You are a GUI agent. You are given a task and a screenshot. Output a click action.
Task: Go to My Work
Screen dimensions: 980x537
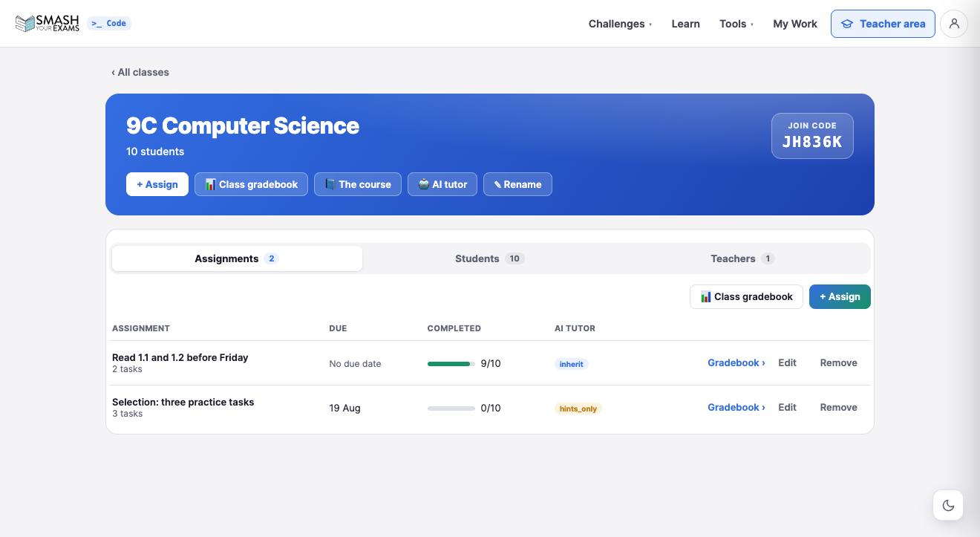click(795, 24)
